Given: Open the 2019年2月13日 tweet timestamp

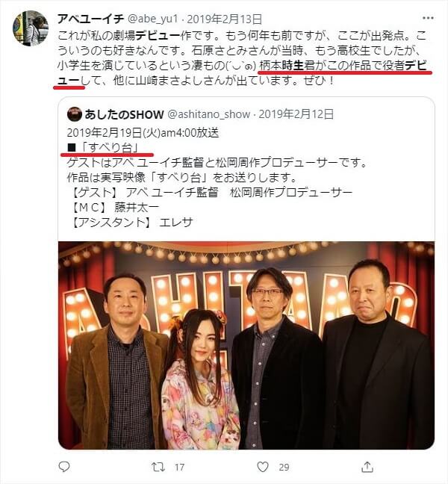Looking at the screenshot, I should pos(224,19).
